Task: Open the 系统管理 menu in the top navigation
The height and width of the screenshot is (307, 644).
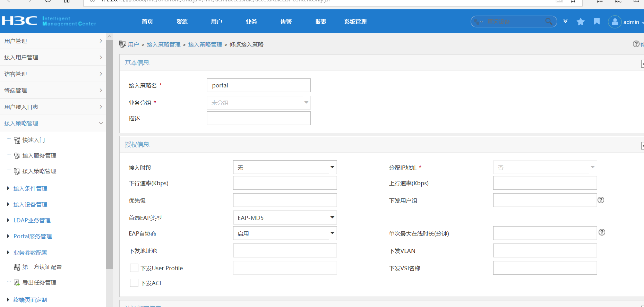Action: (x=355, y=22)
